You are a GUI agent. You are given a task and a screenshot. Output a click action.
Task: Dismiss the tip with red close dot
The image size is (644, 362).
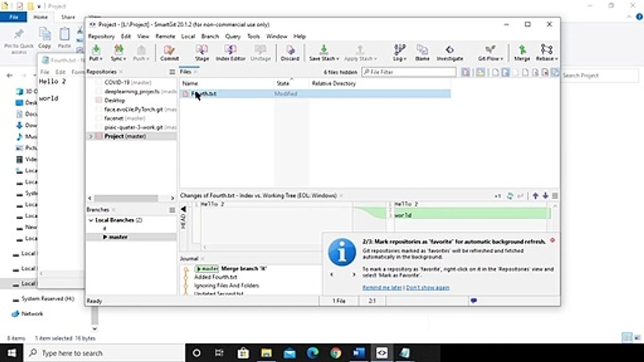tap(552, 240)
